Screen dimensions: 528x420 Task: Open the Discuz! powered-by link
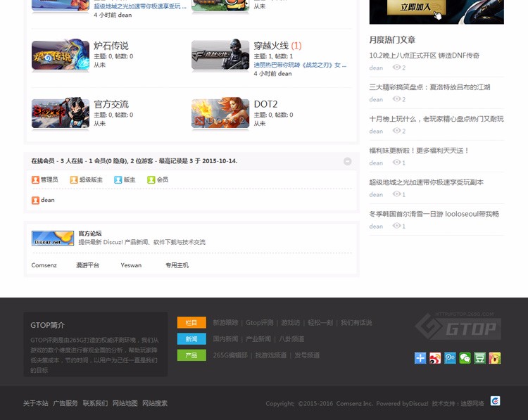click(x=418, y=403)
